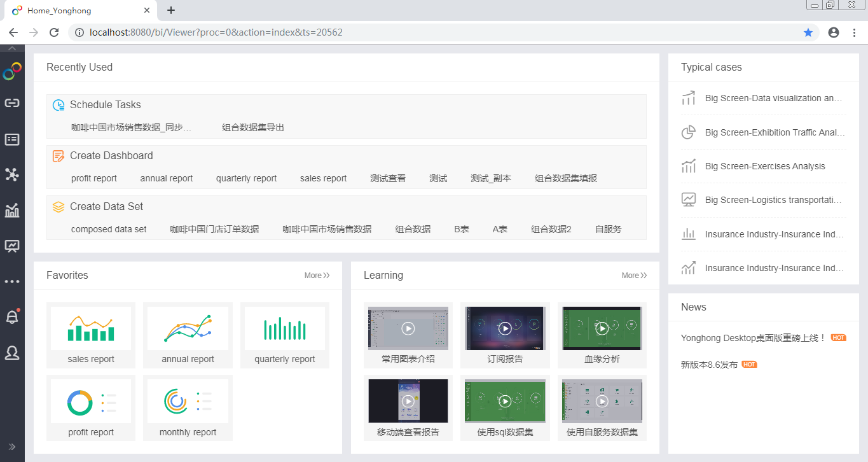868x462 pixels.
Task: Open the three-dots more icon in sidebar
Action: click(x=12, y=281)
